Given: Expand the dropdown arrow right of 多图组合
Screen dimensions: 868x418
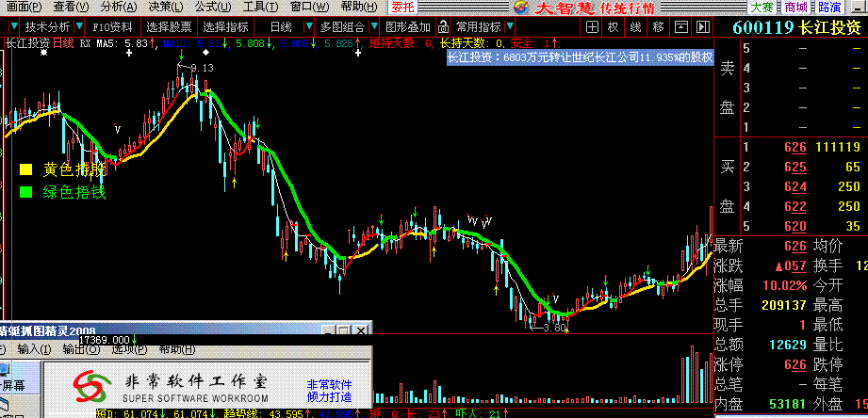Looking at the screenshot, I should tap(375, 26).
